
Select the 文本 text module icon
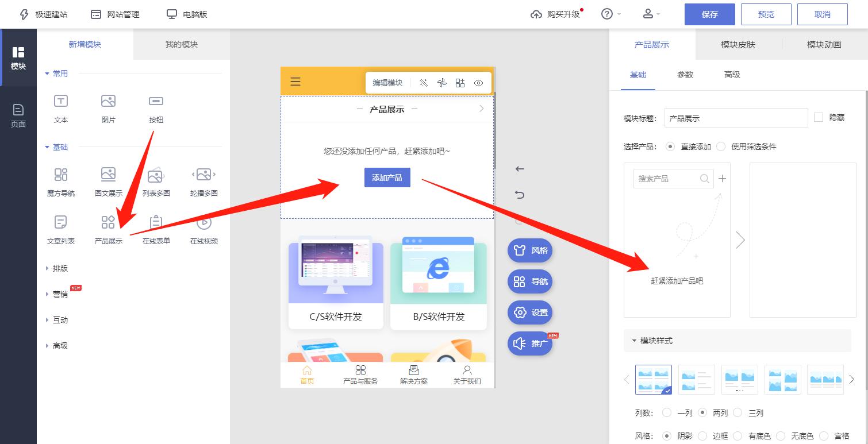60,107
